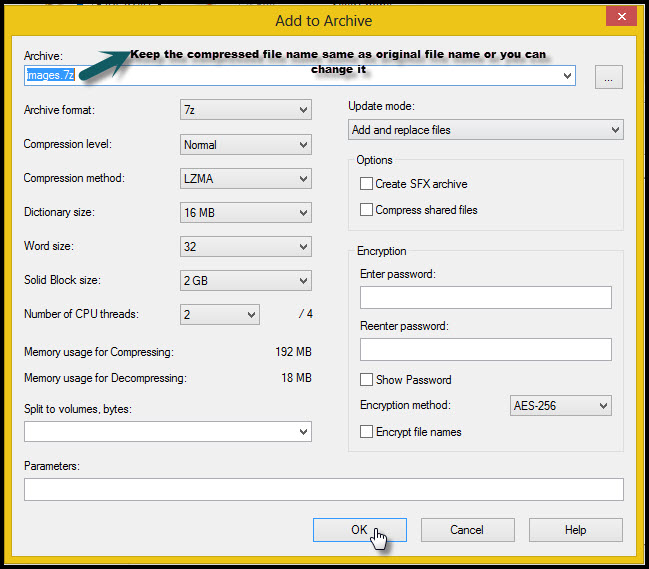Open the Word size dropdown
Screen dimensions: 649x569
246,246
